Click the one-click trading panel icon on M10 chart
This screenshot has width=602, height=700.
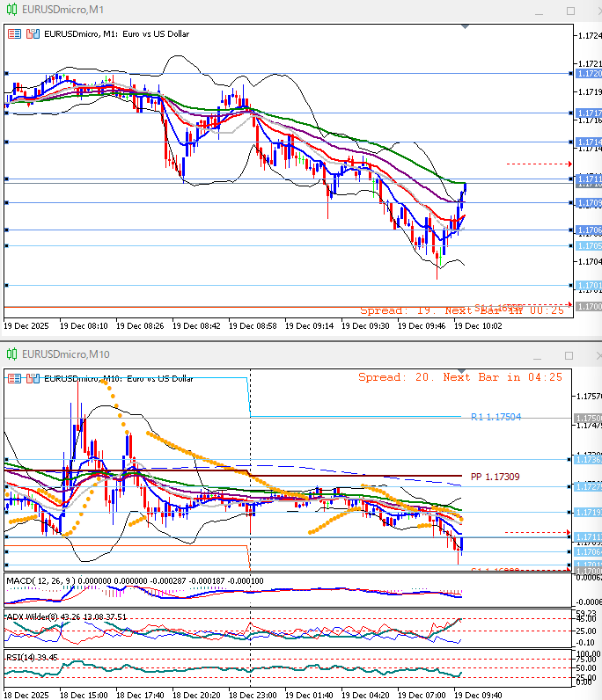click(15, 377)
